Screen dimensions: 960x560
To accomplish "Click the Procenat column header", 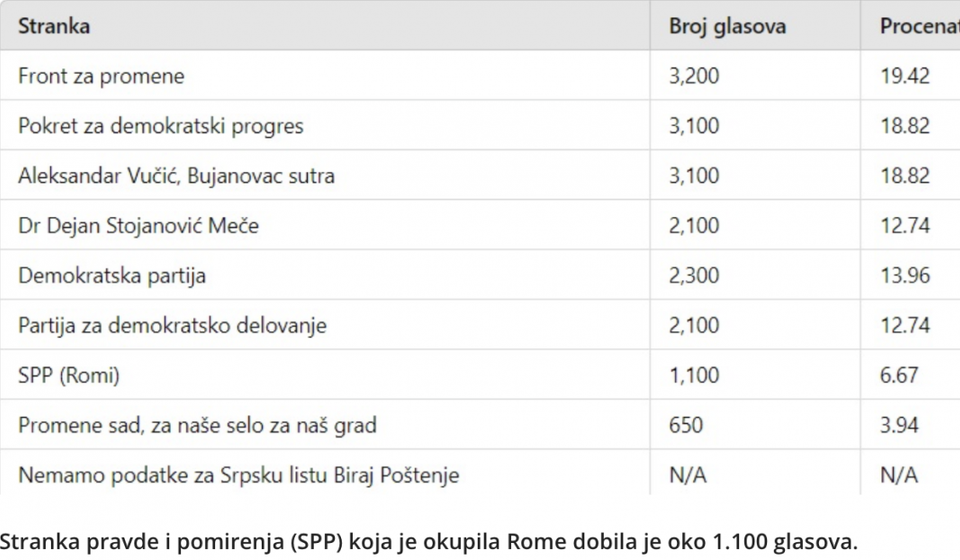I will pyautogui.click(x=918, y=26).
